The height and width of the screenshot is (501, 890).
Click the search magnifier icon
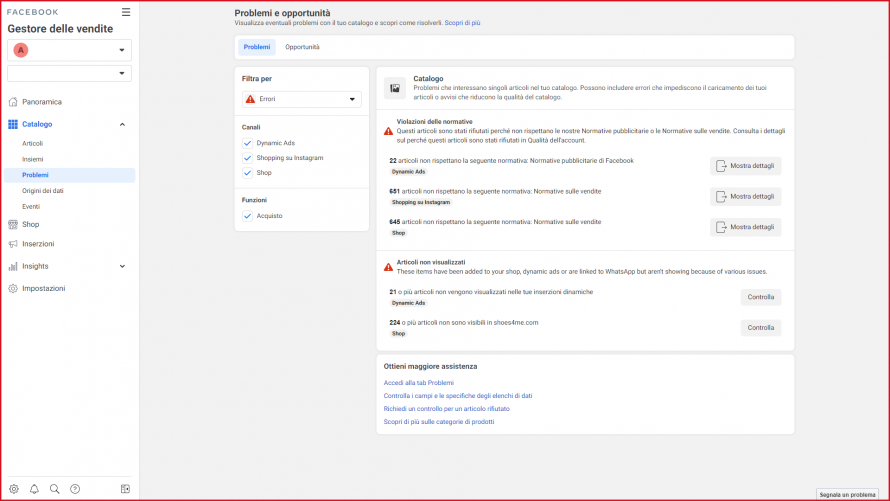55,489
